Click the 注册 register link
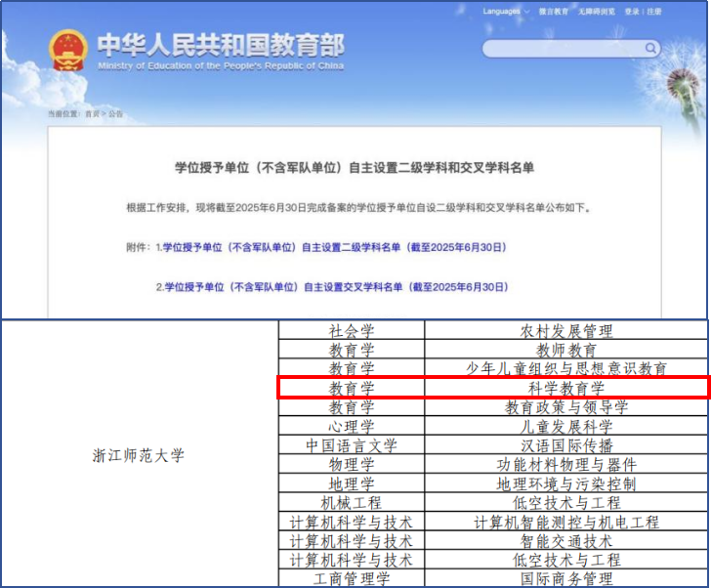The height and width of the screenshot is (588, 711). 653,12
